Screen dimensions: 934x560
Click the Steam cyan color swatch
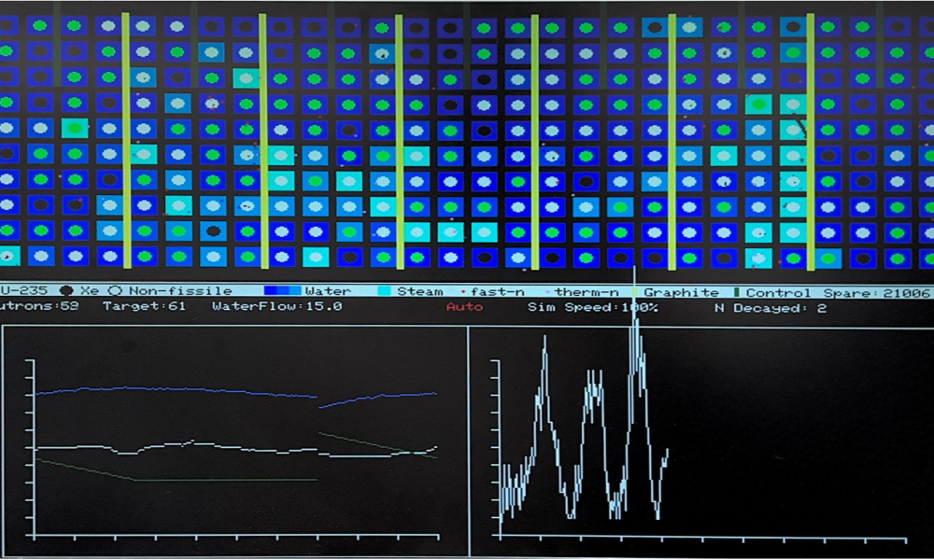tap(381, 291)
